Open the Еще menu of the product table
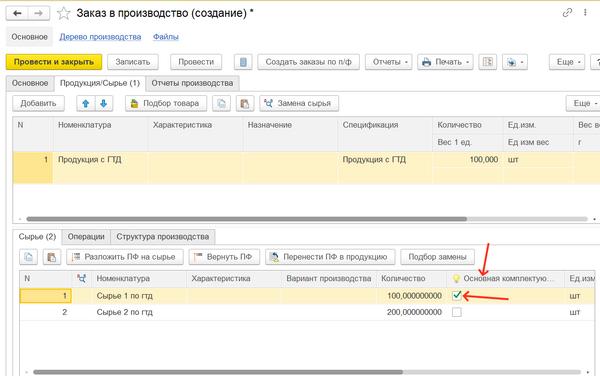The width and height of the screenshot is (600, 376). [584, 103]
